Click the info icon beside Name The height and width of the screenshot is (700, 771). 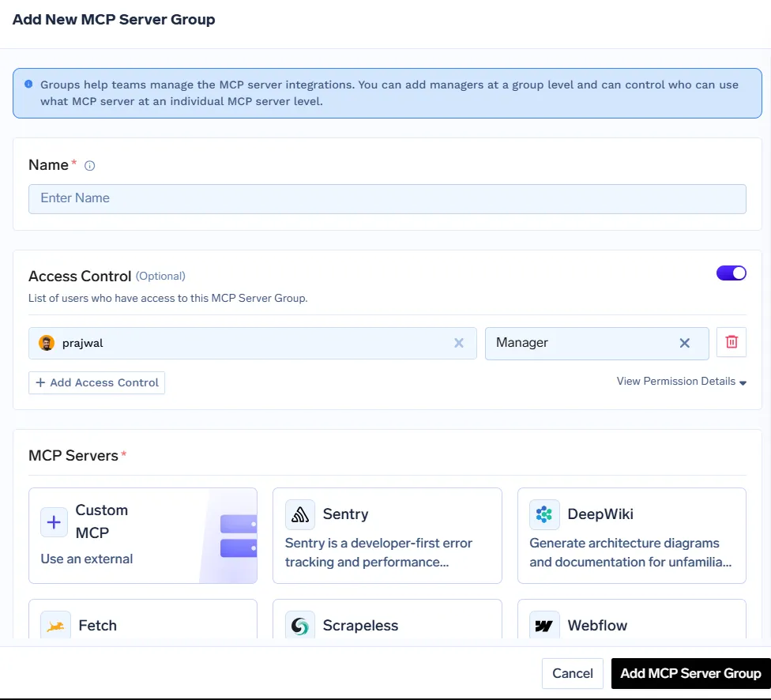pos(89,165)
